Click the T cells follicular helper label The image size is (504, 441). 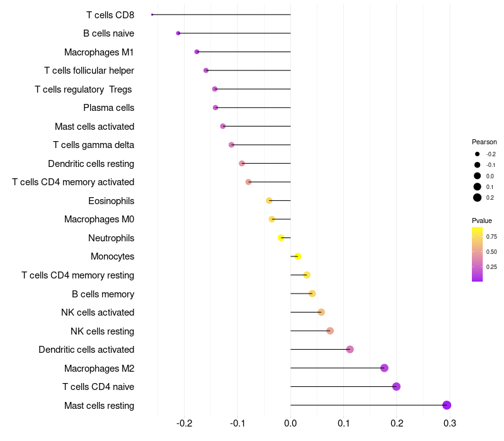(x=89, y=71)
